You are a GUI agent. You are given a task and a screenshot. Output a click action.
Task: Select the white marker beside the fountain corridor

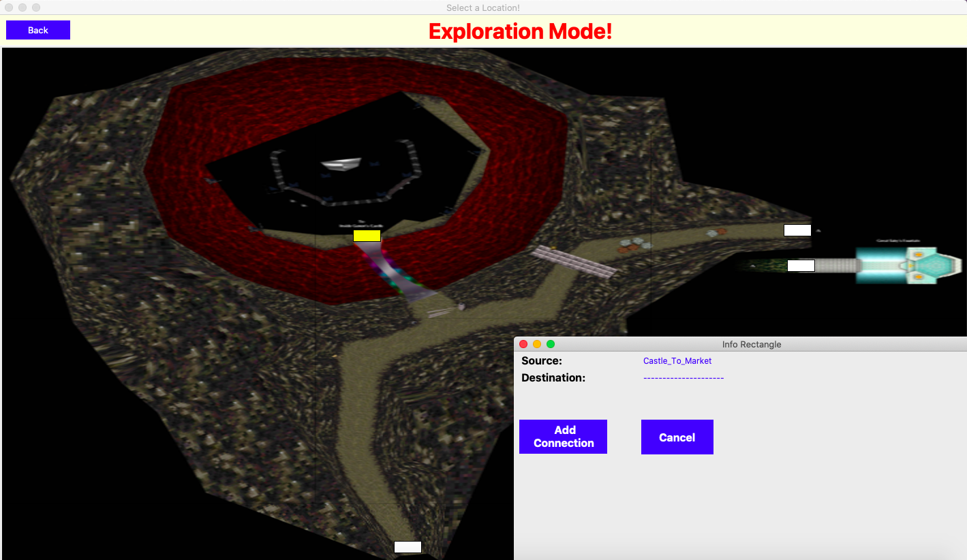coord(801,266)
